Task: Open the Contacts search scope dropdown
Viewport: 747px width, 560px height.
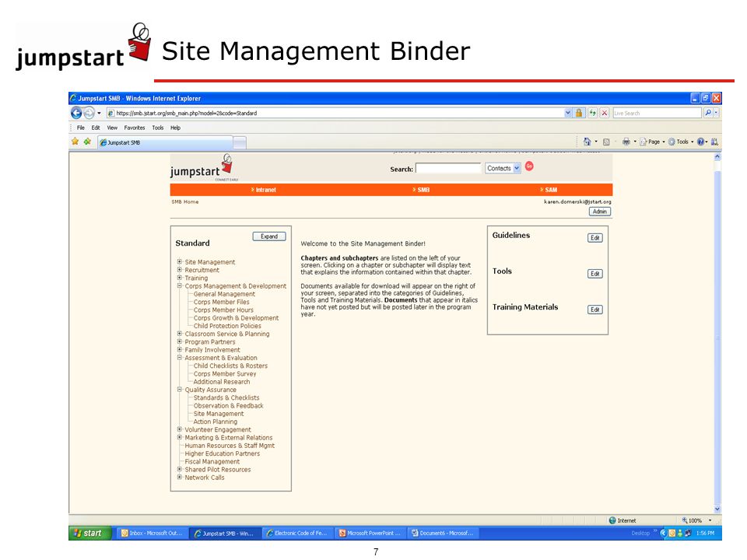Action: point(503,168)
